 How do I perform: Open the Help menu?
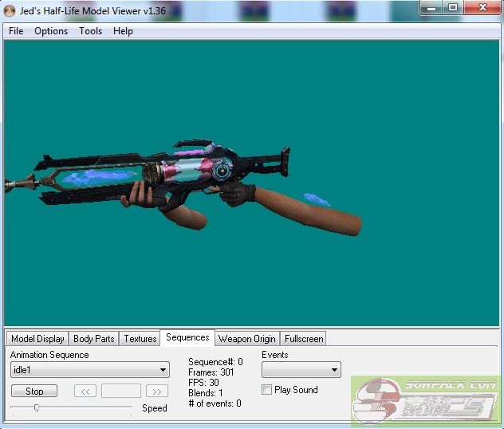(x=123, y=31)
